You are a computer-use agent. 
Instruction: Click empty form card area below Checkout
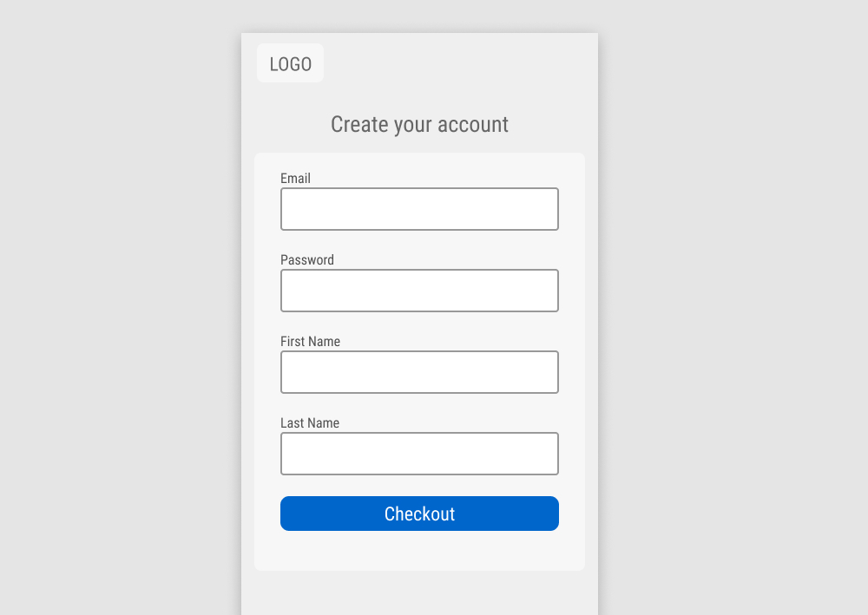[419, 551]
